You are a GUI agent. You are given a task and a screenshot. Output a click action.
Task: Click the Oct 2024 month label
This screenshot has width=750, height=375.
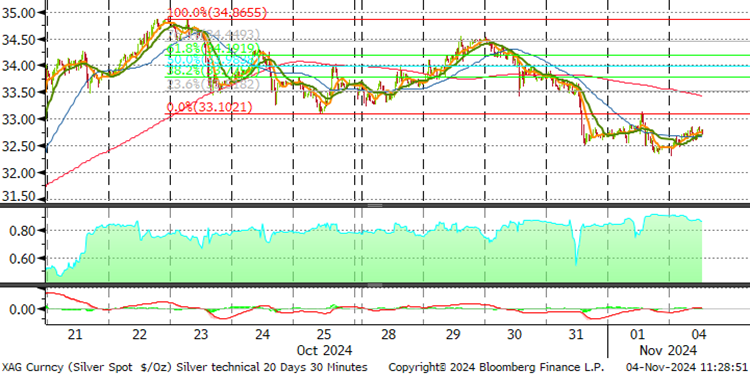point(324,350)
